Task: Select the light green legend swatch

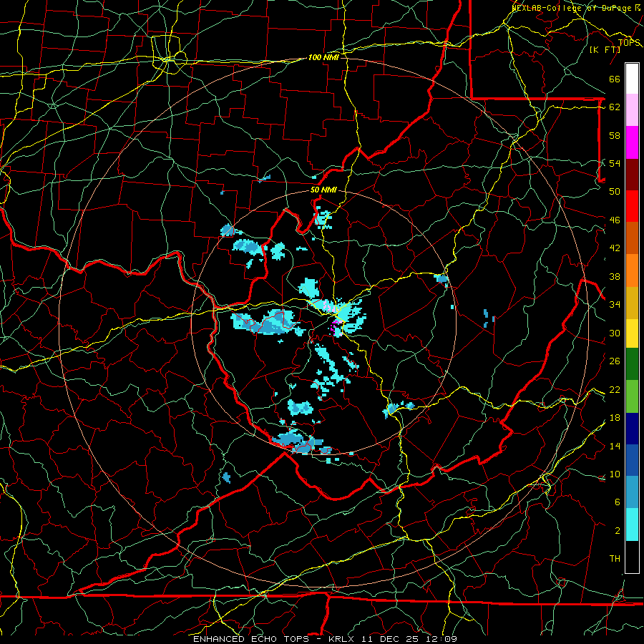Action: [632, 396]
